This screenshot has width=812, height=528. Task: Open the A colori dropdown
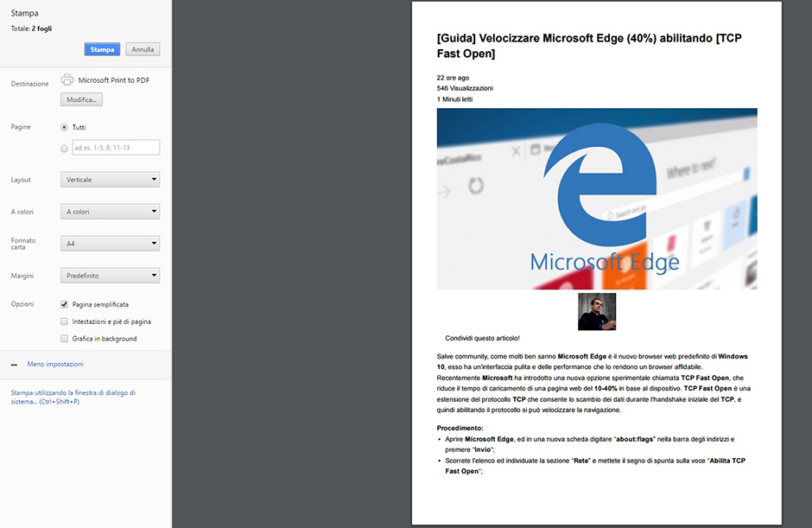110,212
